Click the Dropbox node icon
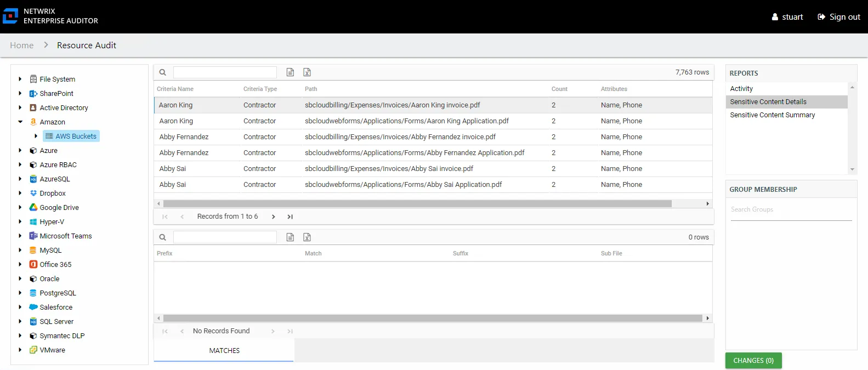Image resolution: width=868 pixels, height=370 pixels. (x=33, y=193)
